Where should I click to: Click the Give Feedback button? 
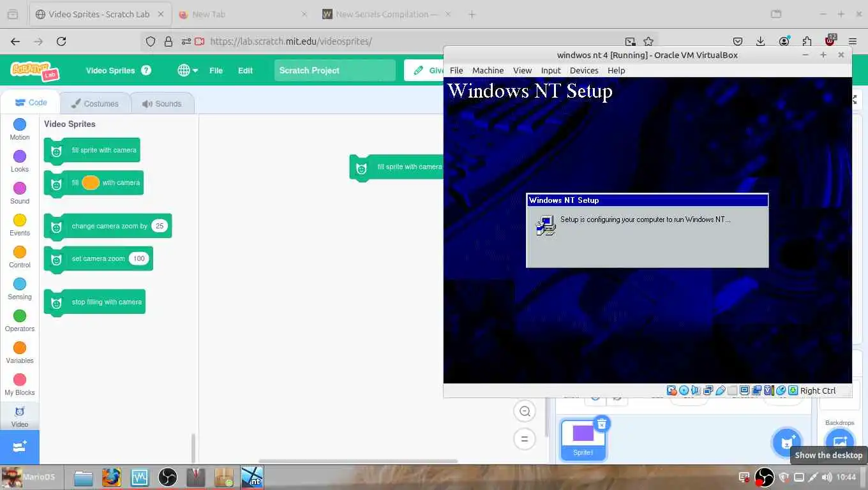pos(424,70)
